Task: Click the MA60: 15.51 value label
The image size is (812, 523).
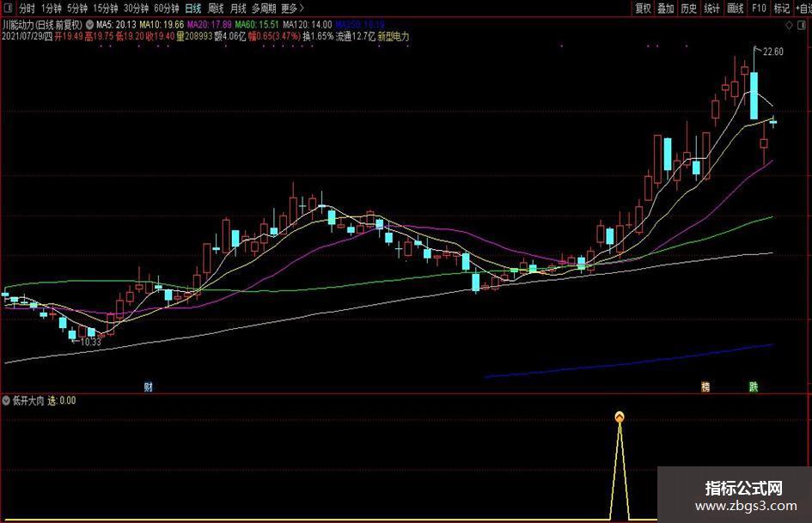Action: tap(257, 24)
